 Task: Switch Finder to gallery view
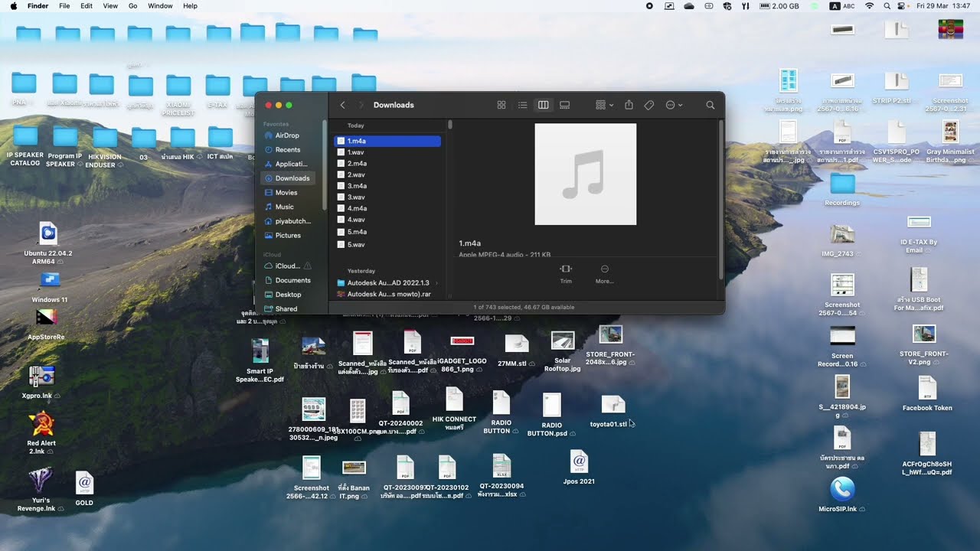(x=565, y=105)
